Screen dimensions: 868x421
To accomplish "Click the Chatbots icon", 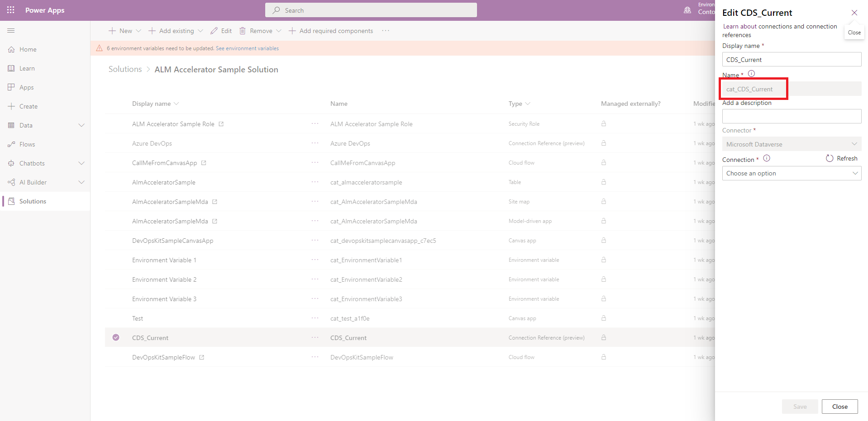I will pyautogui.click(x=11, y=163).
